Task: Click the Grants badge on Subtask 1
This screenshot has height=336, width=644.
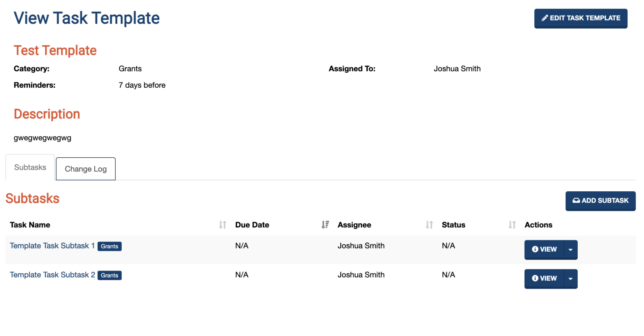Action: (x=109, y=246)
